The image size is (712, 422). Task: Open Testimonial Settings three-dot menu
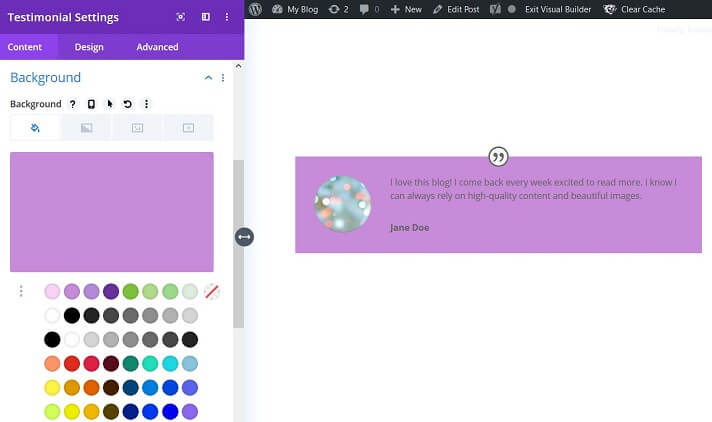[x=226, y=17]
